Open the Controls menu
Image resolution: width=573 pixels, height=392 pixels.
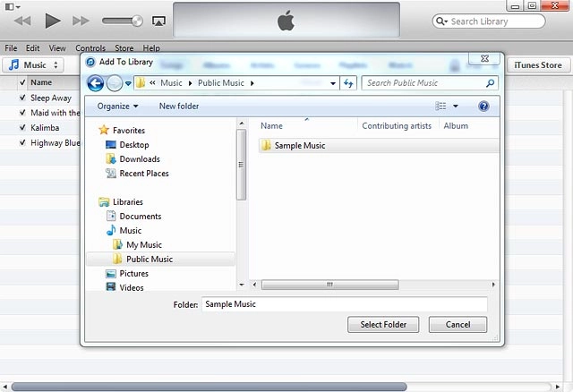(90, 47)
